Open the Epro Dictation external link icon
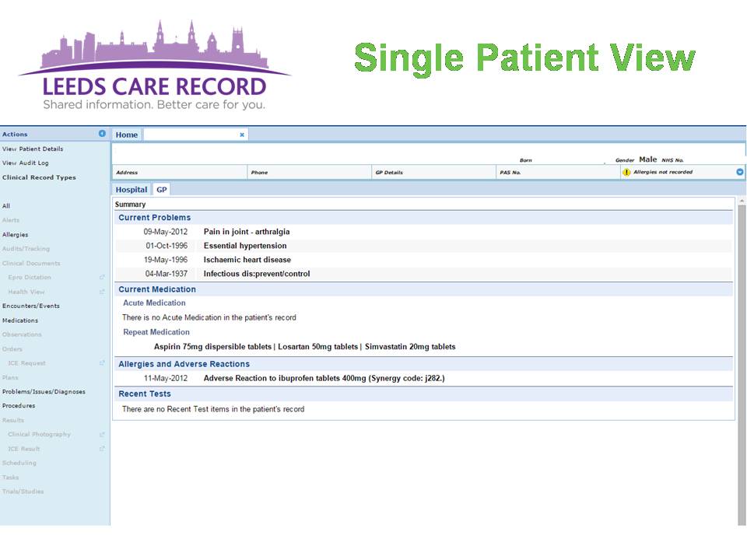The image size is (747, 560). [101, 277]
